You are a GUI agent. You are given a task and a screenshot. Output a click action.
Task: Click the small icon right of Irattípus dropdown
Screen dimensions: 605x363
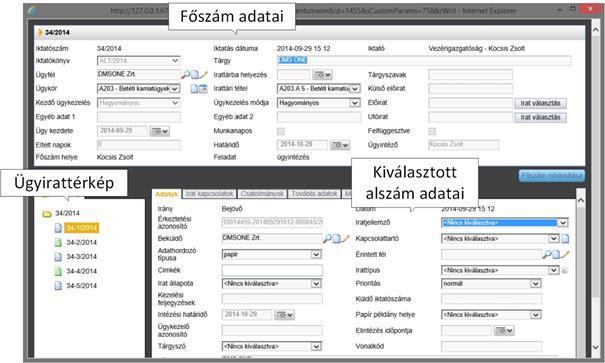tap(564, 270)
